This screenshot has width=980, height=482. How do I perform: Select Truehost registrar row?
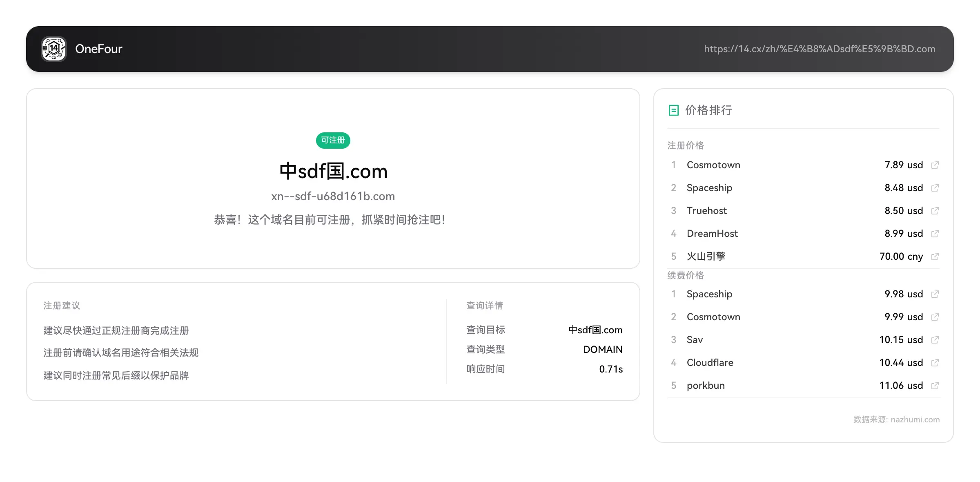point(804,211)
